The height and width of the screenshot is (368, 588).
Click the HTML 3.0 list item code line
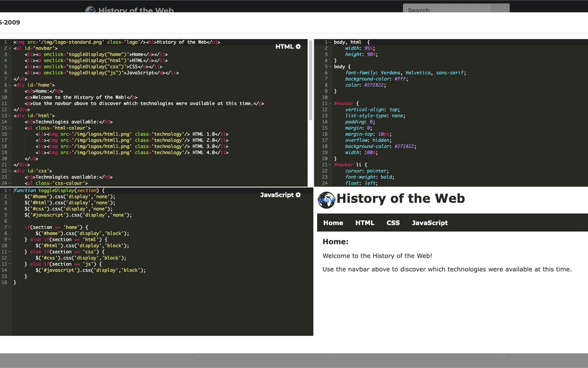point(132,147)
